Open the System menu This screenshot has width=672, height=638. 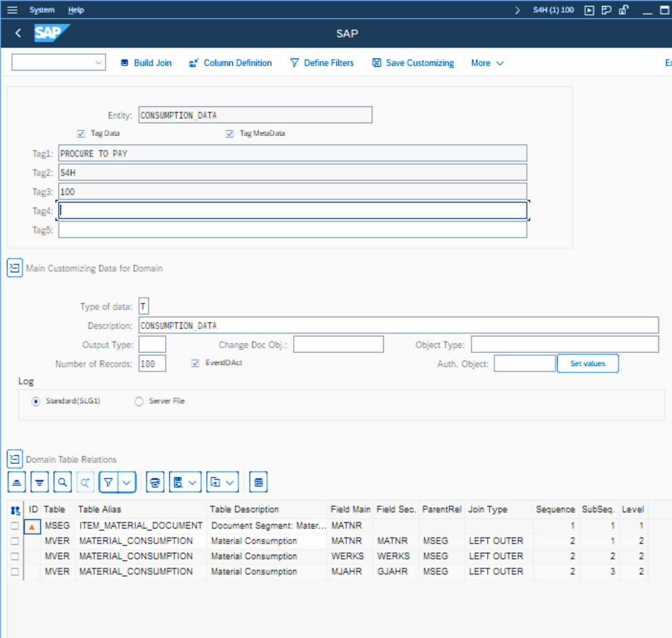click(x=41, y=10)
